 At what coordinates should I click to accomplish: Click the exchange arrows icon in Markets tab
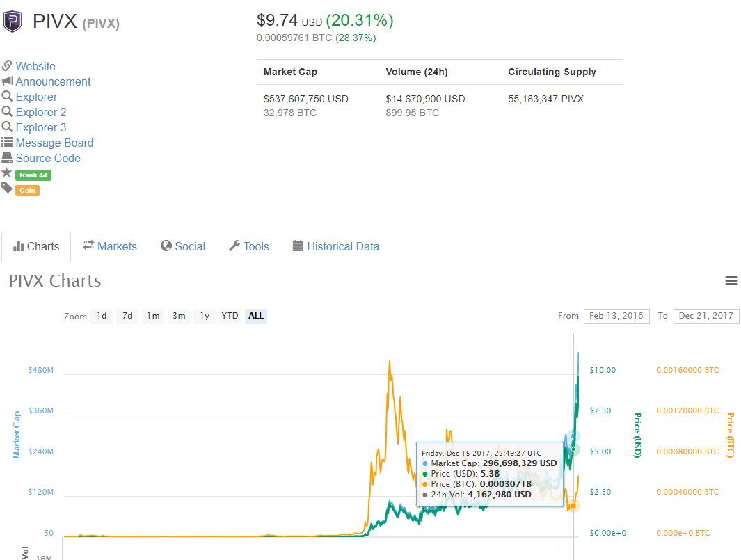88,246
